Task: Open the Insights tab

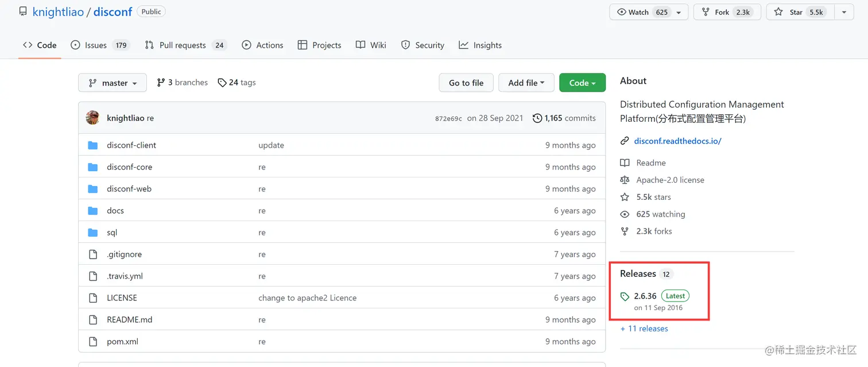Action: pyautogui.click(x=480, y=45)
